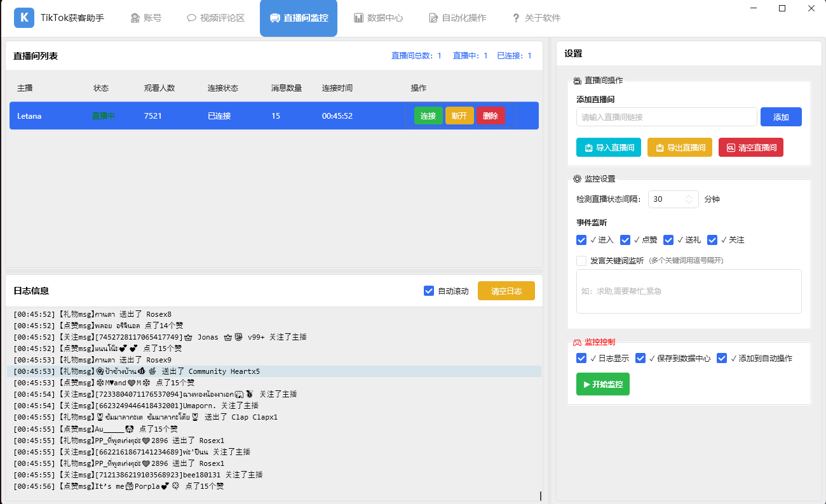Click the 连接 button for Letana
The width and height of the screenshot is (826, 504).
(x=428, y=116)
